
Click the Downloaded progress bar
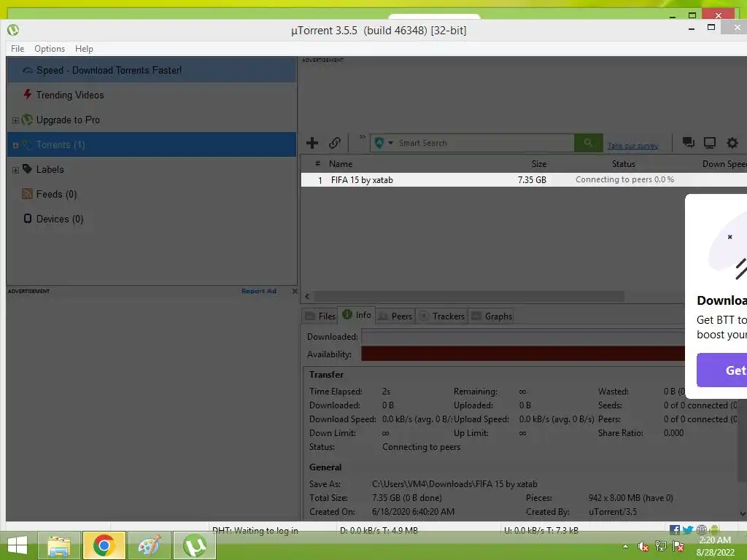tap(522, 337)
